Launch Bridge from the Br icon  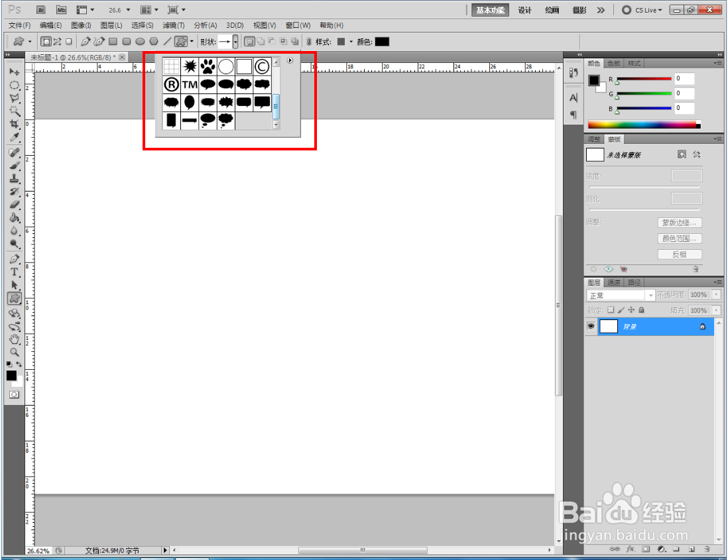[x=41, y=10]
